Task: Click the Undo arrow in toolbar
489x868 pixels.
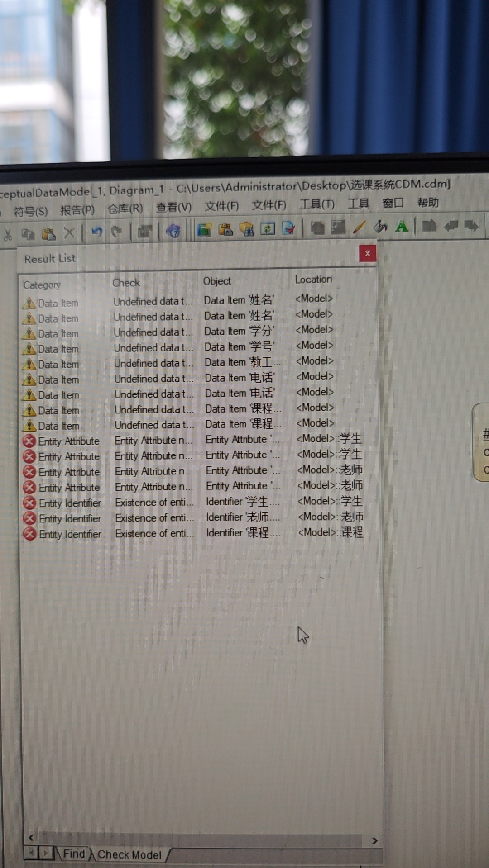Action: (x=96, y=232)
